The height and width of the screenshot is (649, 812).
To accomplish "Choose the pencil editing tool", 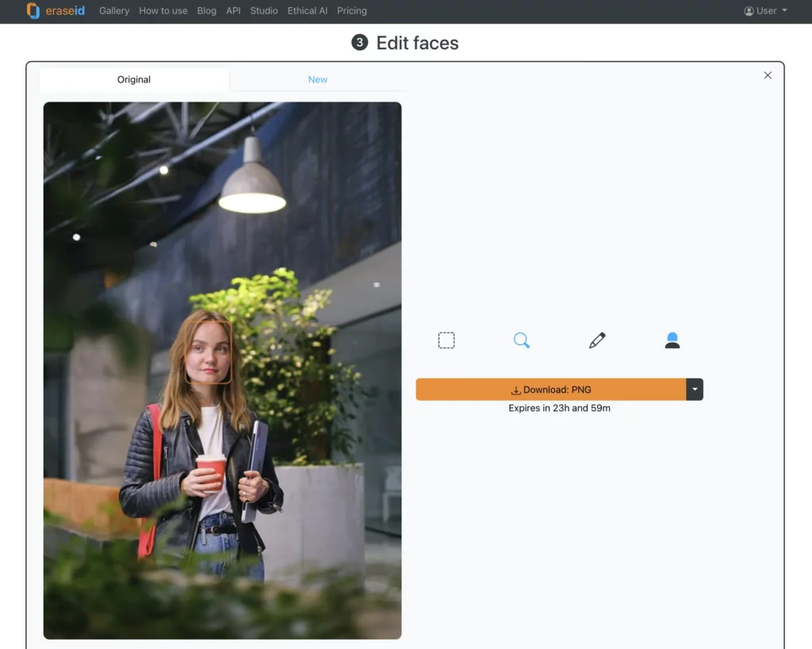I will [x=597, y=340].
